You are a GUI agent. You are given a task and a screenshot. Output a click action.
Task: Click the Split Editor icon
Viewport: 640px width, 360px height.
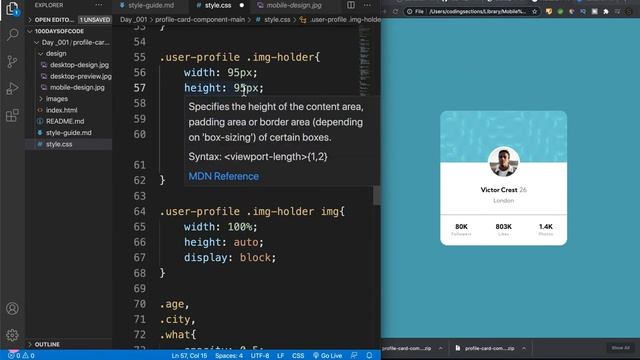point(351,5)
